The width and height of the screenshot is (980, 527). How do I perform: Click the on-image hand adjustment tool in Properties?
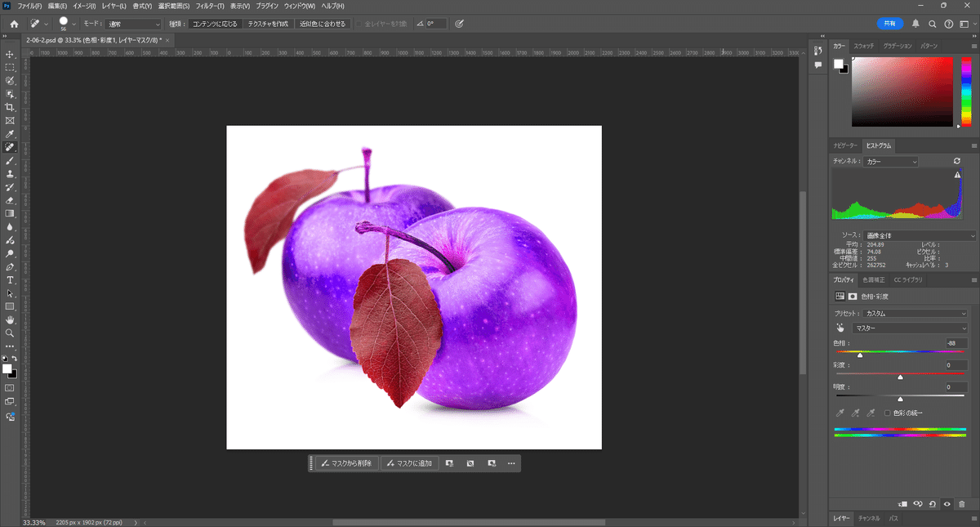[840, 328]
